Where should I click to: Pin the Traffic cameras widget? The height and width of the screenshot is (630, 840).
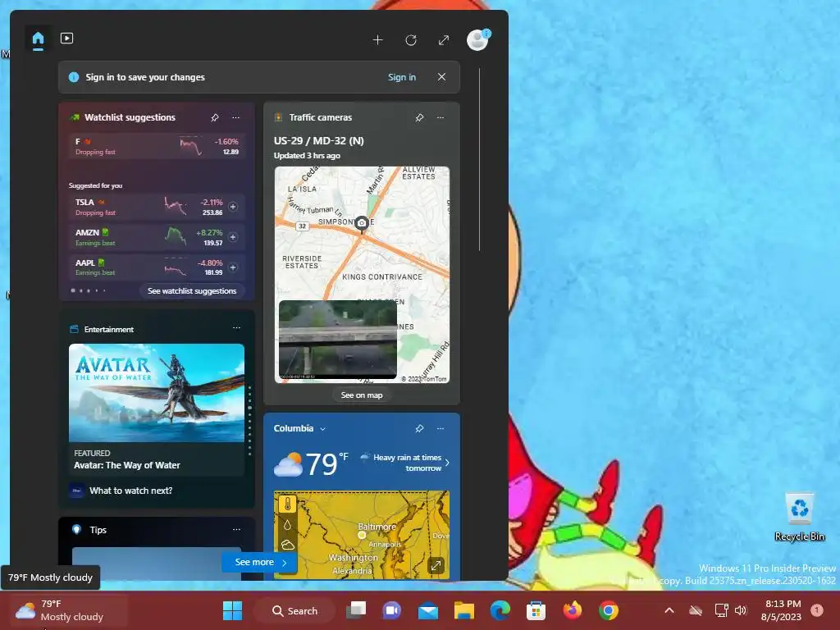click(419, 117)
